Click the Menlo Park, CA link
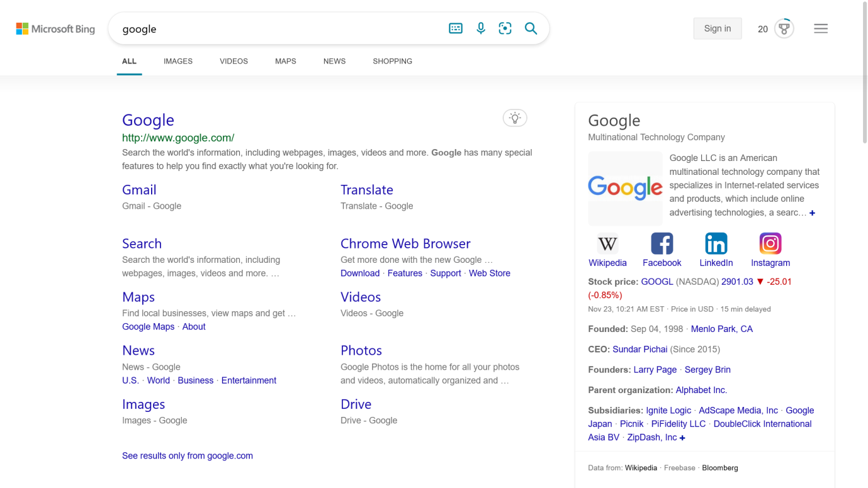This screenshot has width=868, height=488. 721,329
